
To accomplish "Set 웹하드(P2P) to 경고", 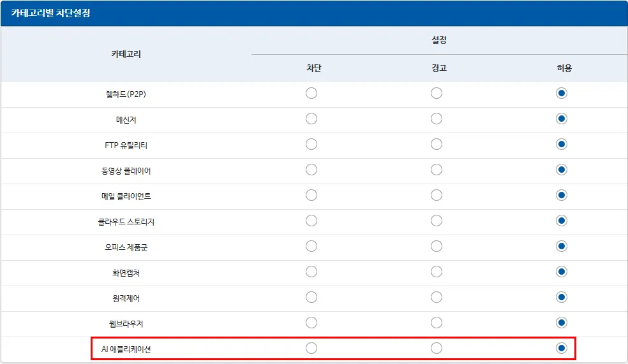I will (x=437, y=93).
